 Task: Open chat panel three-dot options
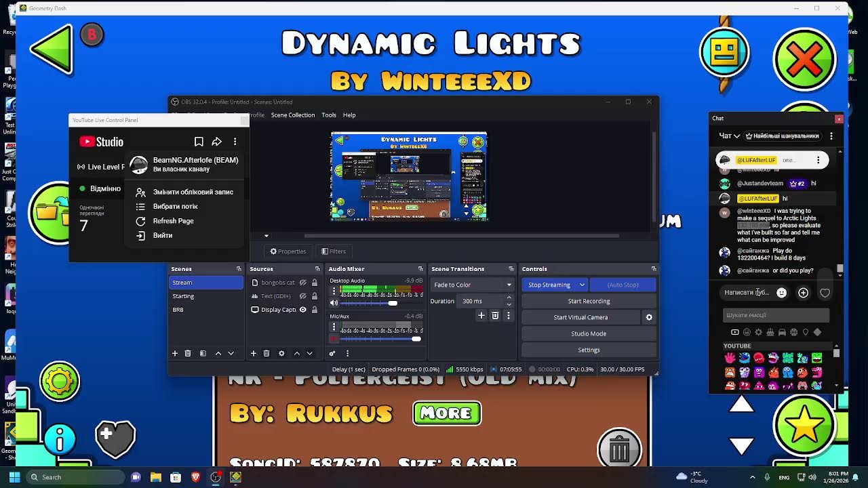coord(831,136)
